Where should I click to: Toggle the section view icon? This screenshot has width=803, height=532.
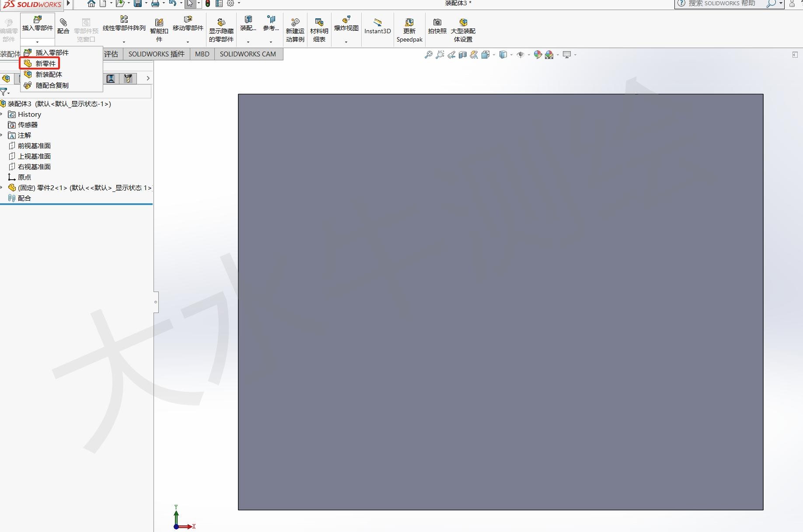pyautogui.click(x=463, y=55)
